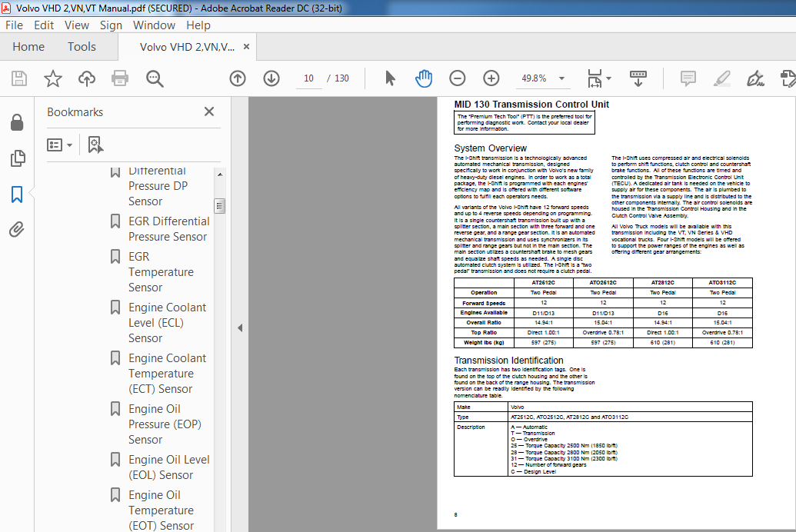Click the 49.8% zoom value field
Image resolution: width=796 pixels, height=532 pixels.
coord(534,78)
